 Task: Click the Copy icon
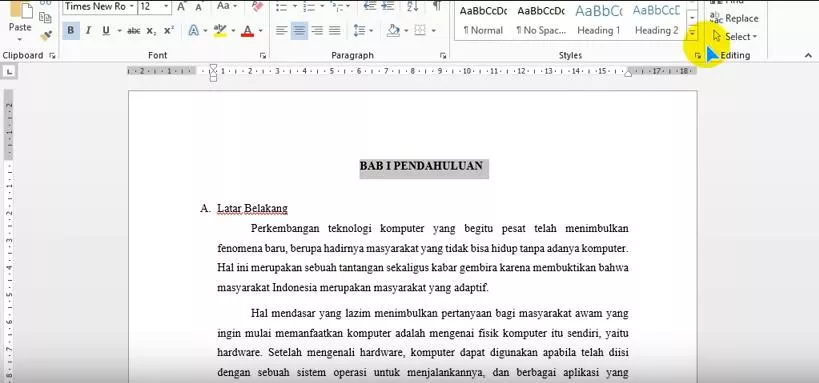(46, 17)
